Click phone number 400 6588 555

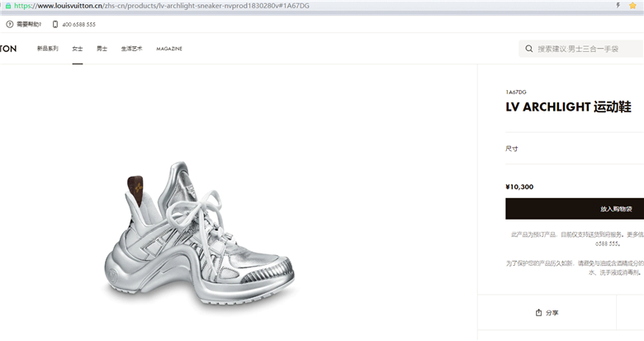coord(79,25)
